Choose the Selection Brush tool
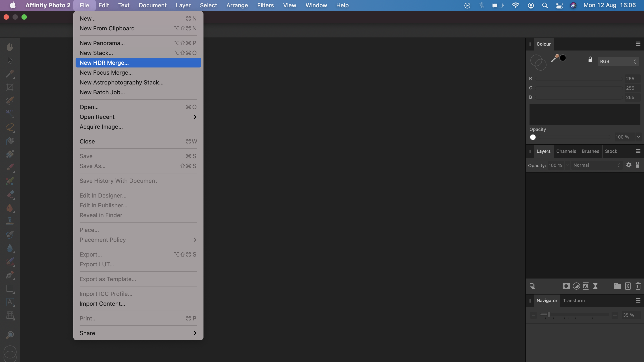The height and width of the screenshot is (362, 644). [10, 100]
